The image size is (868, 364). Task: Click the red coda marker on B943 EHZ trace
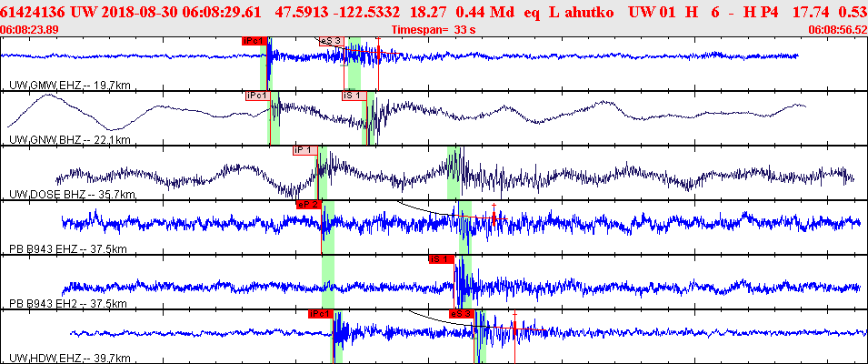[494, 217]
